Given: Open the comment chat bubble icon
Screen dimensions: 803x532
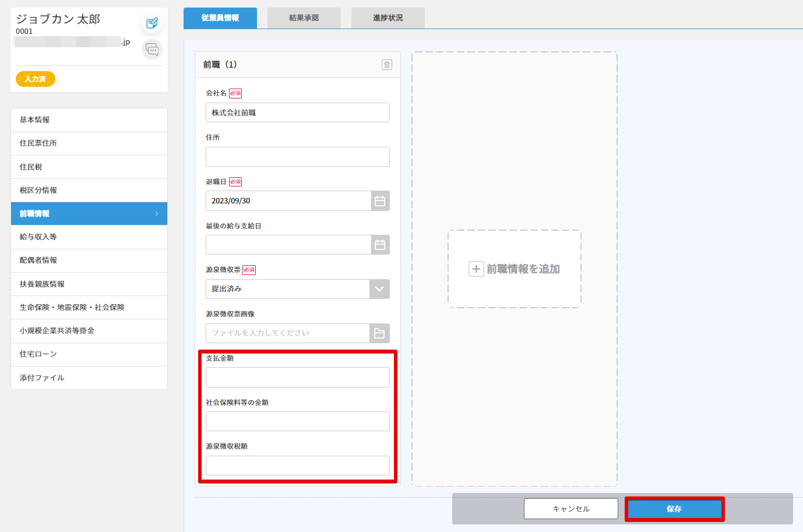Looking at the screenshot, I should 152,50.
